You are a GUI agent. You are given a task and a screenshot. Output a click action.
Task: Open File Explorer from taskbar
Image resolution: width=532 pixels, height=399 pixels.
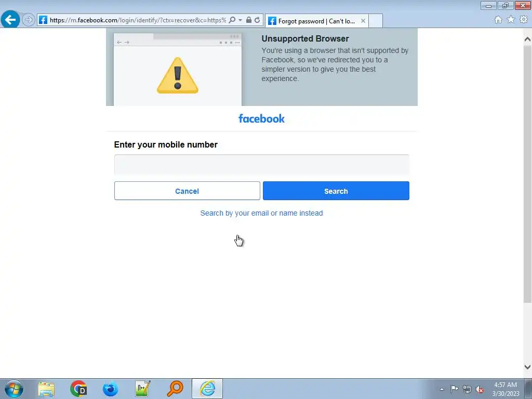[x=46, y=389]
